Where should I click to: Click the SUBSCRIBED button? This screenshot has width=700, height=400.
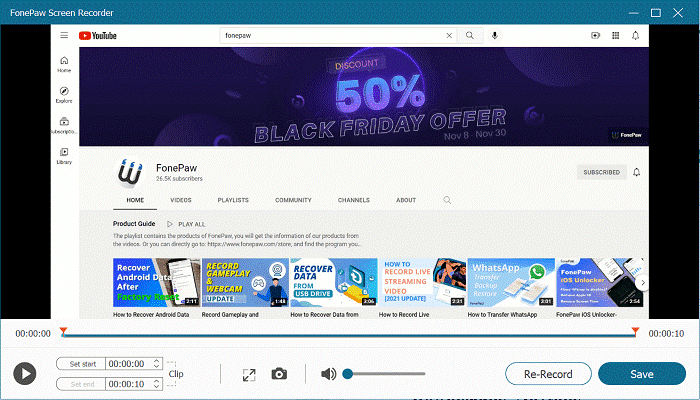point(601,172)
